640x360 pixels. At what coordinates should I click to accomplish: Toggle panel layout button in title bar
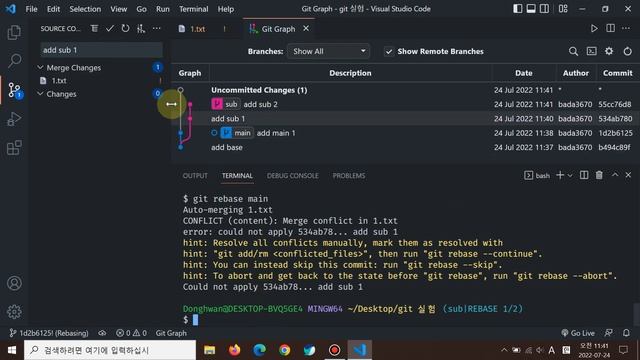(x=531, y=9)
